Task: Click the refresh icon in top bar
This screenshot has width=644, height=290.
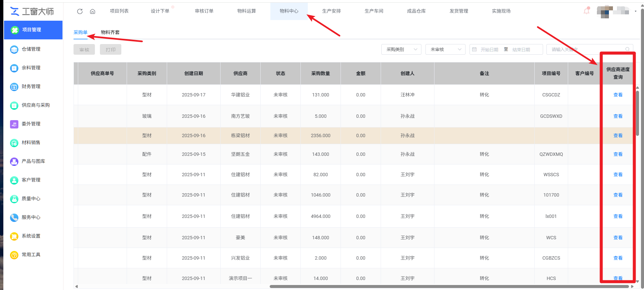Action: (80, 11)
